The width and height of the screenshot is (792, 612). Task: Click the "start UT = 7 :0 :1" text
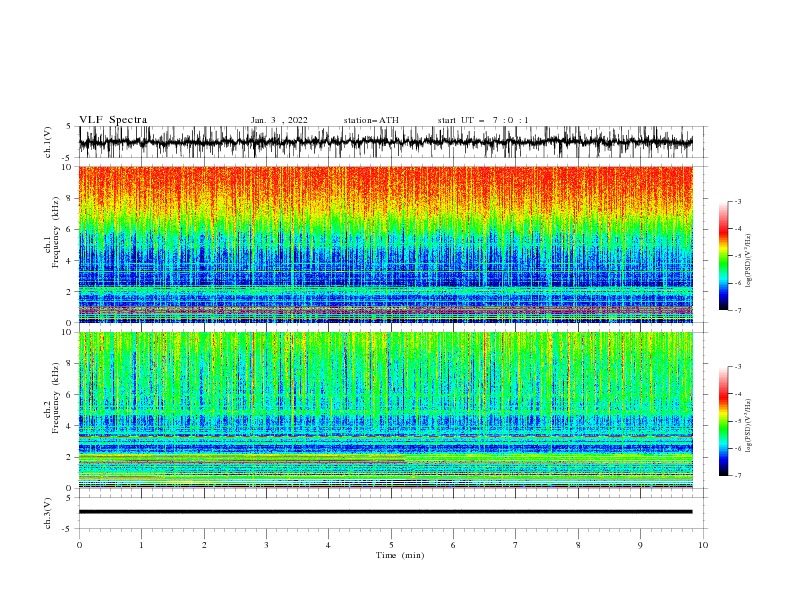(483, 120)
